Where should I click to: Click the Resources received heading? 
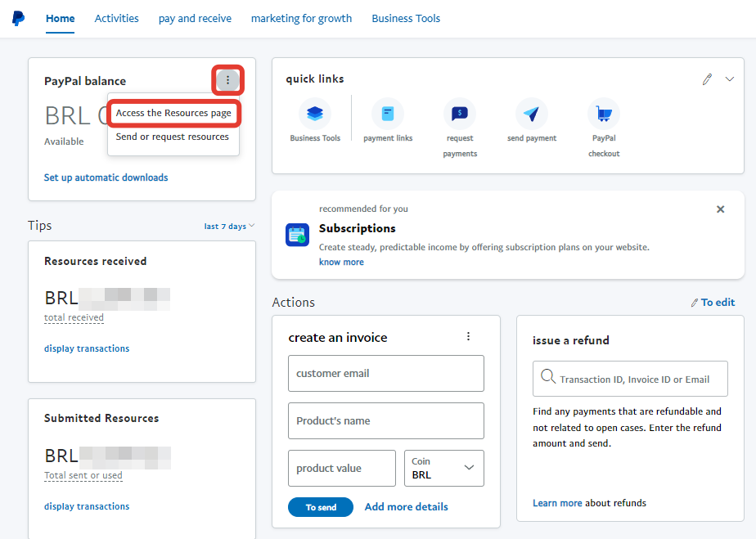point(96,261)
